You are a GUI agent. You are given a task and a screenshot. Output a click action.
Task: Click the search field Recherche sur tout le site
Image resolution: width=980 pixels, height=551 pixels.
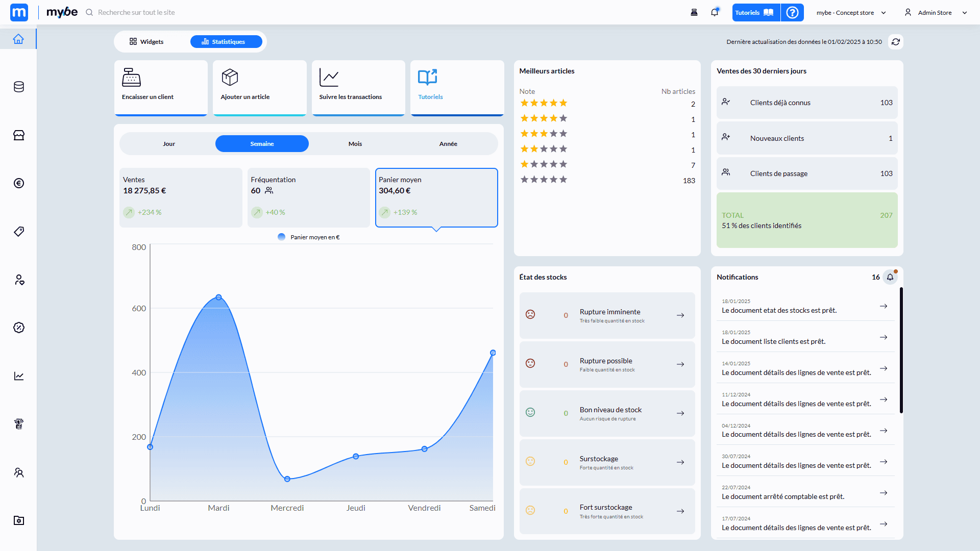coord(136,13)
